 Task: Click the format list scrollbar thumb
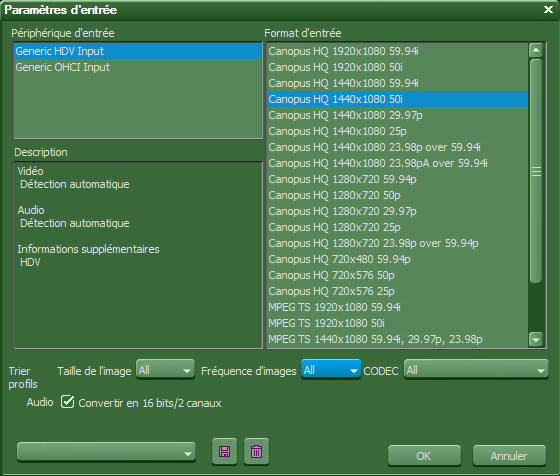point(536,171)
